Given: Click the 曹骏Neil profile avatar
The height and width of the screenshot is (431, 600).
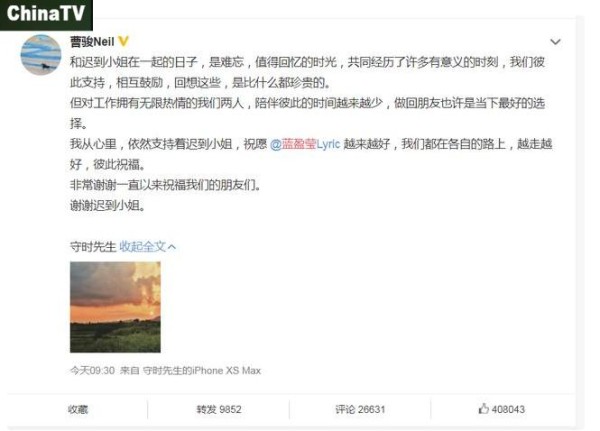Looking at the screenshot, I should tap(41, 55).
